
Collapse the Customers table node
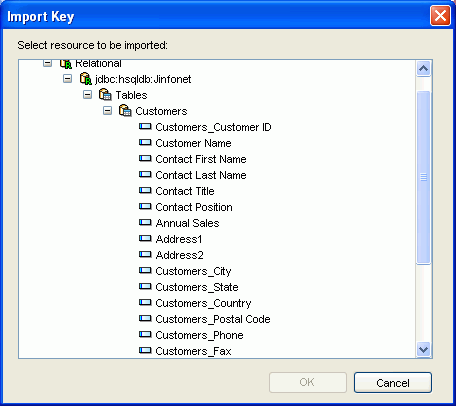tap(107, 111)
